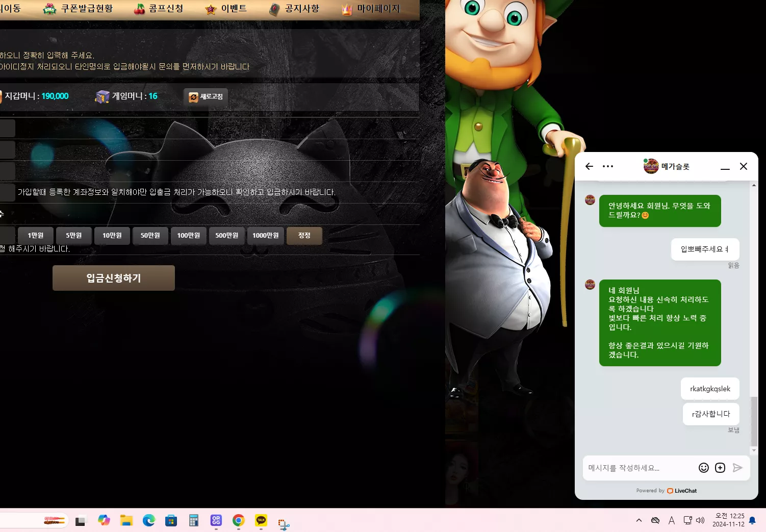Click the '안녕하세요 회원님' agent message

(660, 211)
